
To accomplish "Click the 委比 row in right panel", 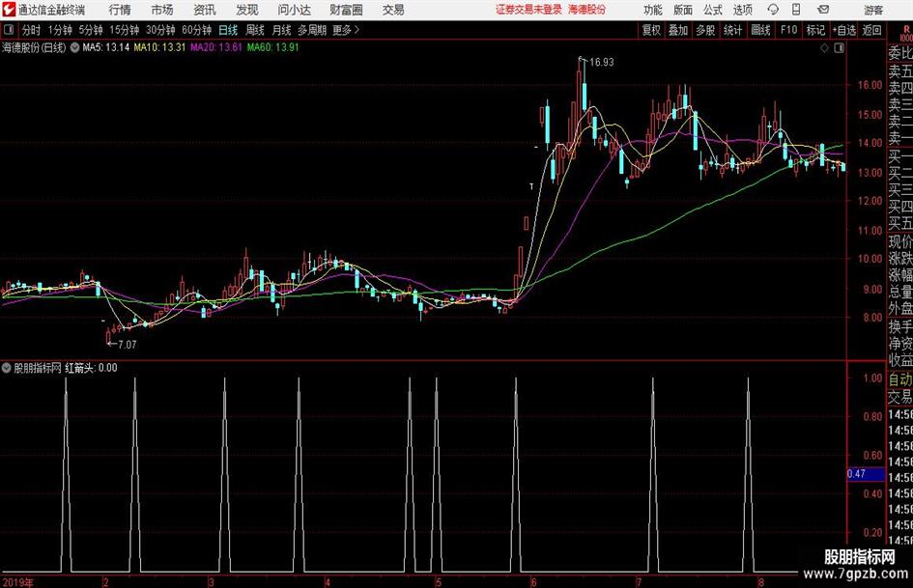I will tap(900, 53).
